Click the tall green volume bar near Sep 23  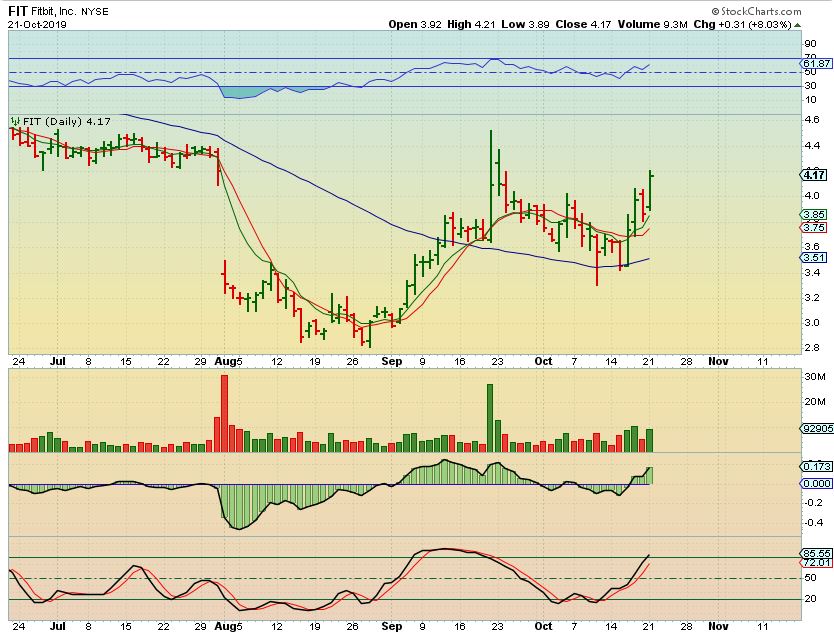pos(490,418)
